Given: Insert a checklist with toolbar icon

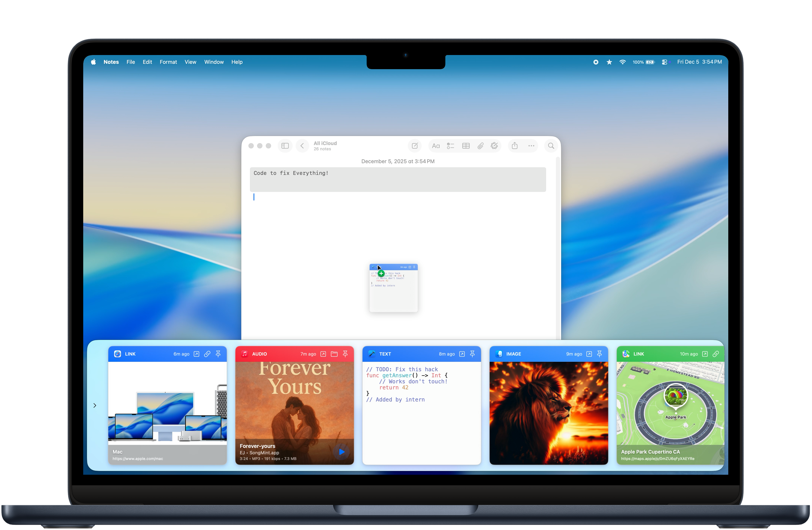Looking at the screenshot, I should tap(450, 146).
